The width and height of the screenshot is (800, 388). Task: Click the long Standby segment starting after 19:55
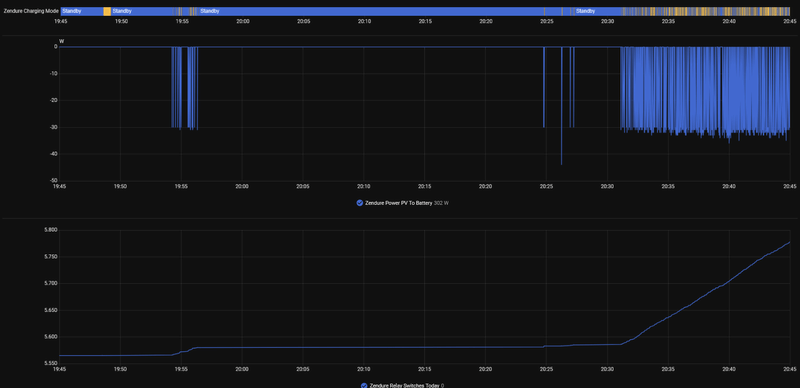point(371,11)
